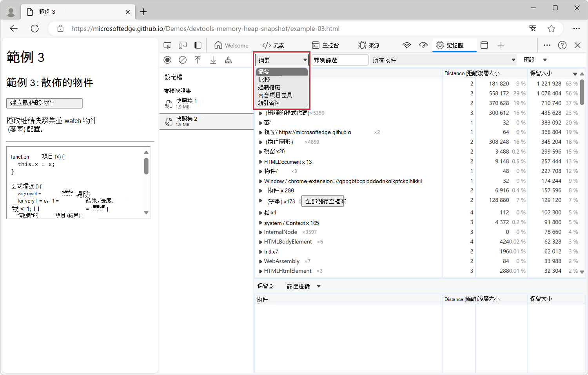
Task: Select 遏制措施 in the view dropdown list
Action: point(281,87)
